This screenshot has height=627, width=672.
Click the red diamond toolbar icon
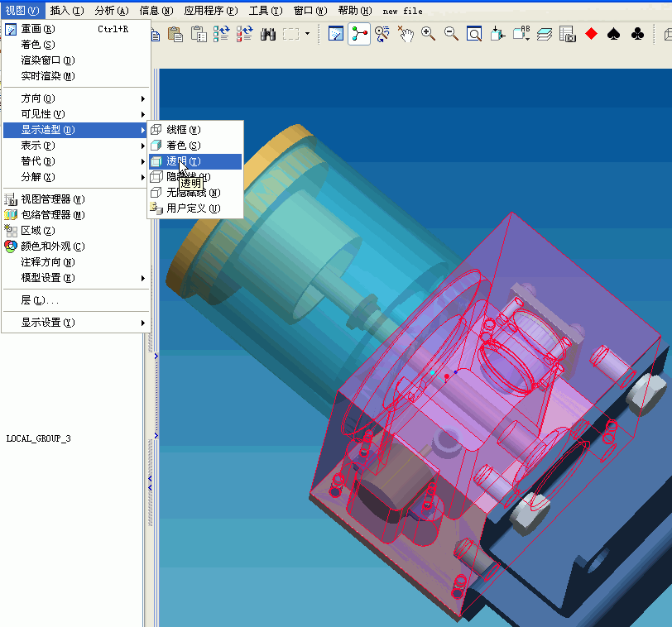(x=592, y=34)
